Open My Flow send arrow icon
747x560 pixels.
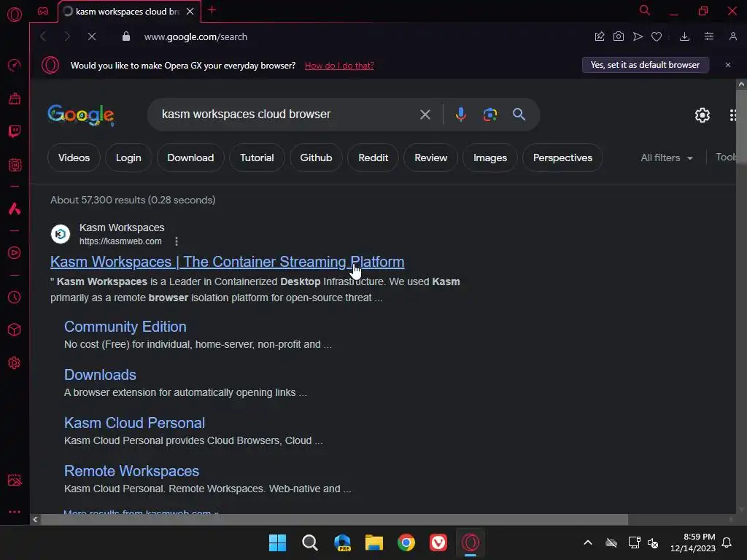[x=638, y=36]
